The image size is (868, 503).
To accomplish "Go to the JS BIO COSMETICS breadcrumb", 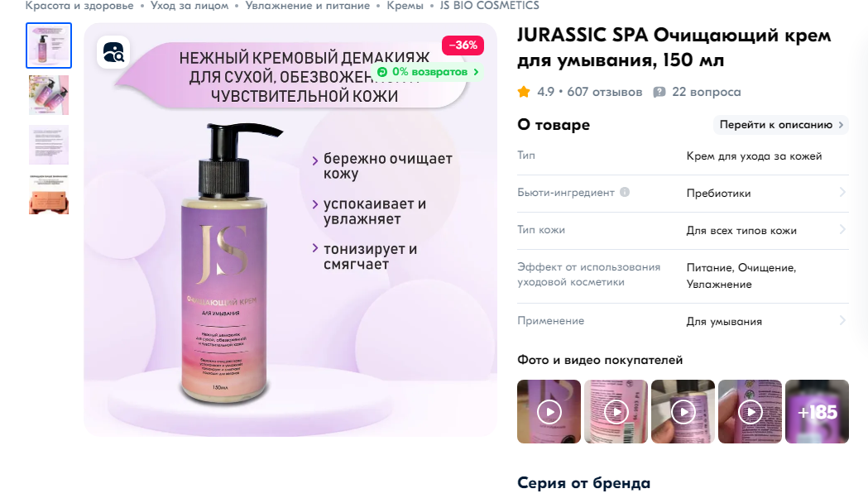I will [x=489, y=6].
